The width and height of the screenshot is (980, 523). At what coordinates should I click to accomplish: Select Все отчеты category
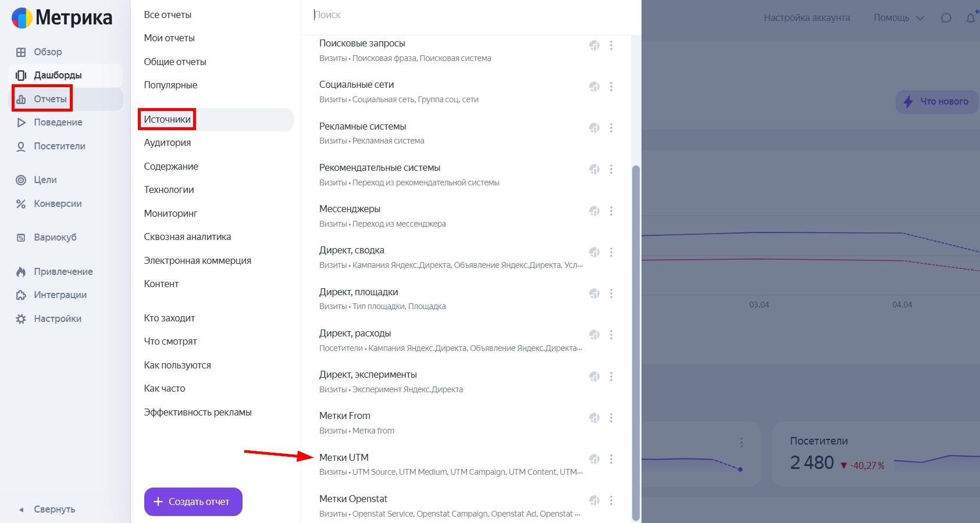click(168, 15)
